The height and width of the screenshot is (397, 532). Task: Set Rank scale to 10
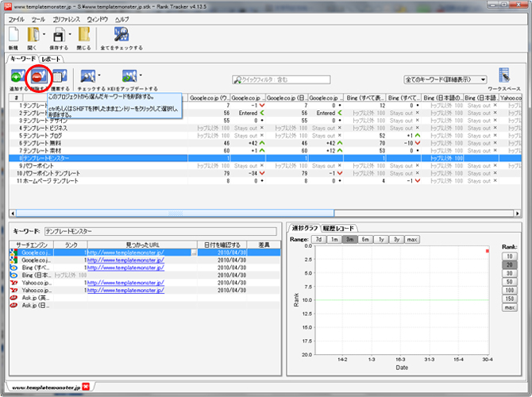[509, 256]
